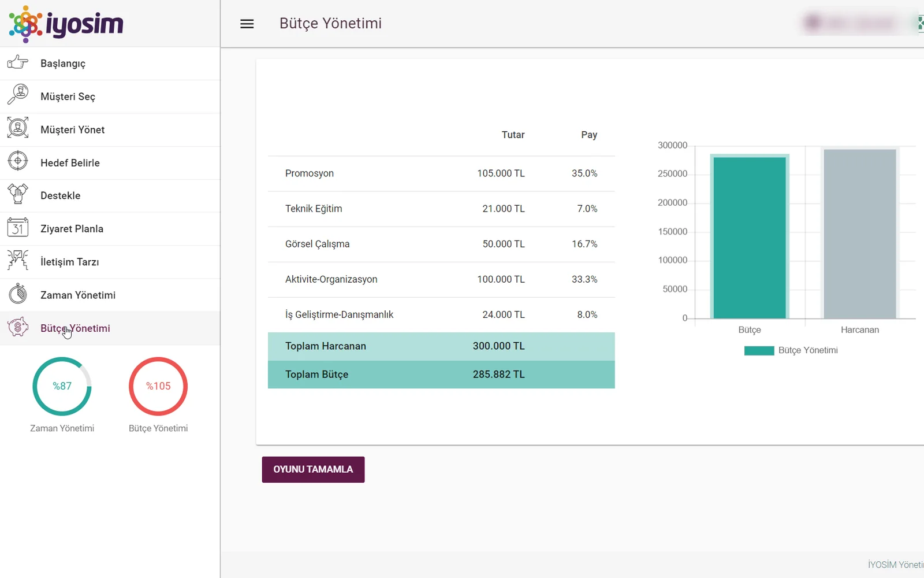Open İletişim Tarzı menu item
Screen dimensions: 924x578
[x=110, y=262]
